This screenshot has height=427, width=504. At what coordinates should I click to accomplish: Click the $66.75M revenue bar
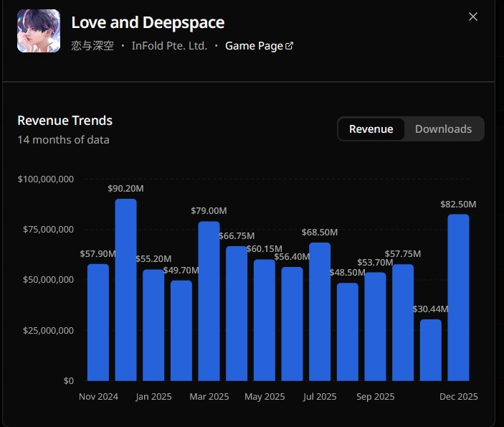(x=237, y=314)
